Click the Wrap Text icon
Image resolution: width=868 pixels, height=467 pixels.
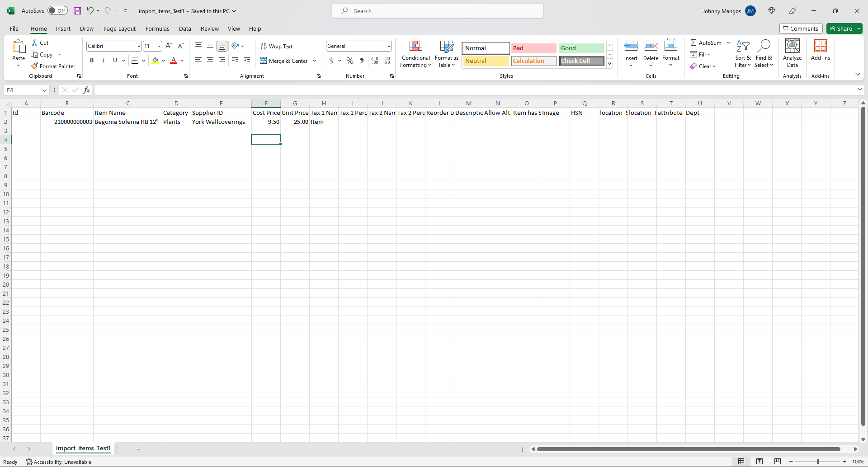264,46
